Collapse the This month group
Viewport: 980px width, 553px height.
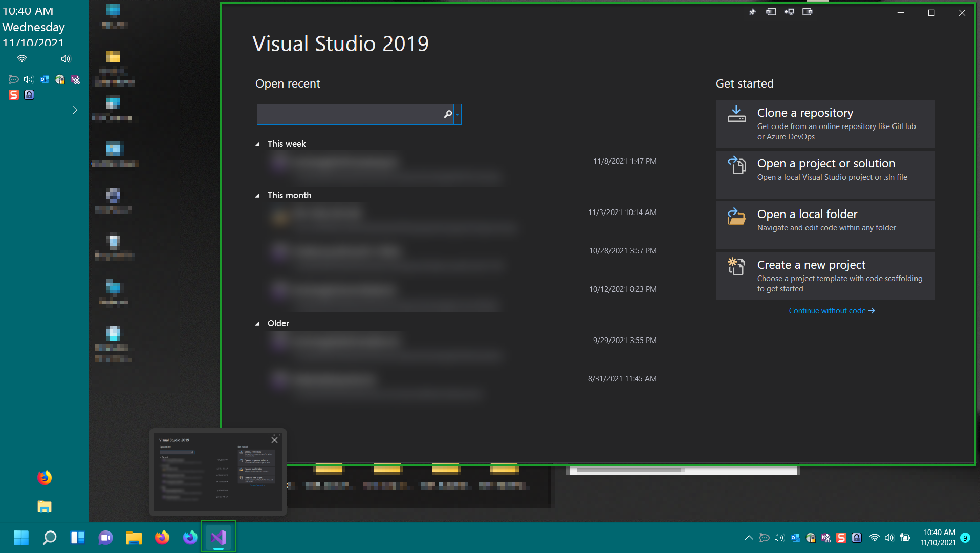coord(257,196)
